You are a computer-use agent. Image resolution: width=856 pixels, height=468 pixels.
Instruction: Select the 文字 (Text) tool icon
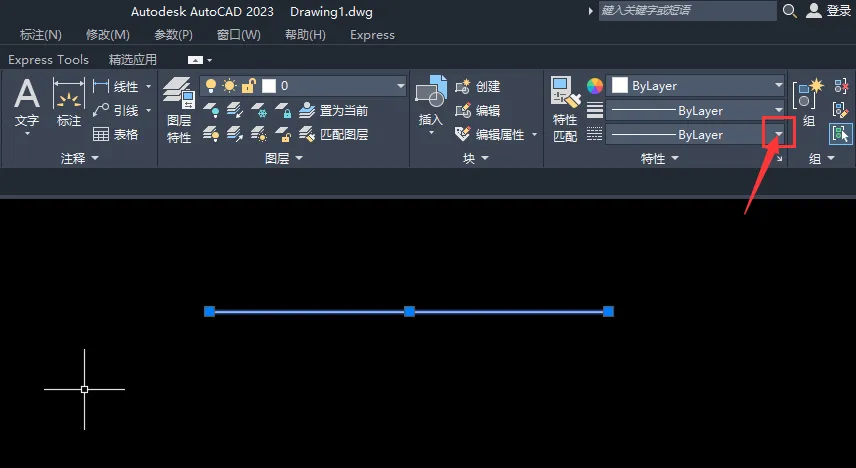click(27, 94)
